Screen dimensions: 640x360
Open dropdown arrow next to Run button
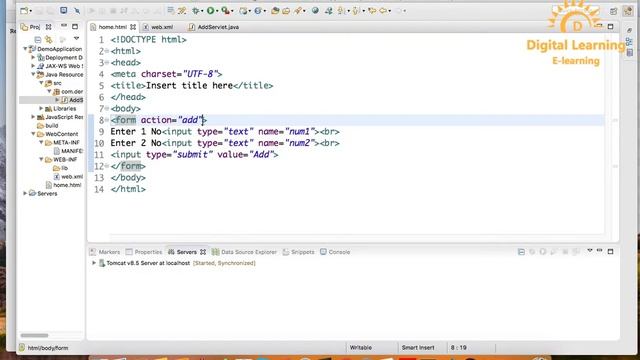[x=217, y=11]
